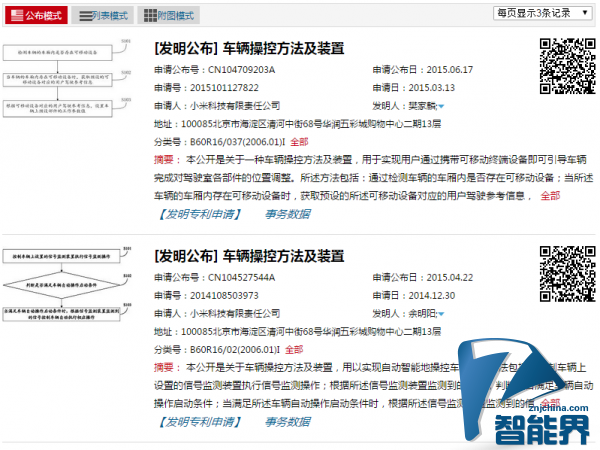The width and height of the screenshot is (600, 450).
Task: Open 事务数据 link in first result
Action: click(x=287, y=214)
